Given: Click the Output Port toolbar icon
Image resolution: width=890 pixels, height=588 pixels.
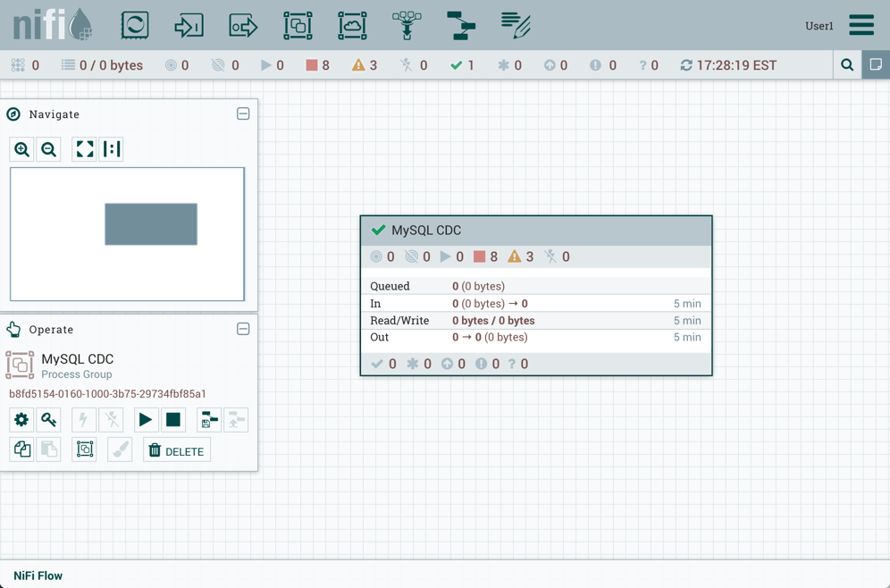Looking at the screenshot, I should pos(243,25).
